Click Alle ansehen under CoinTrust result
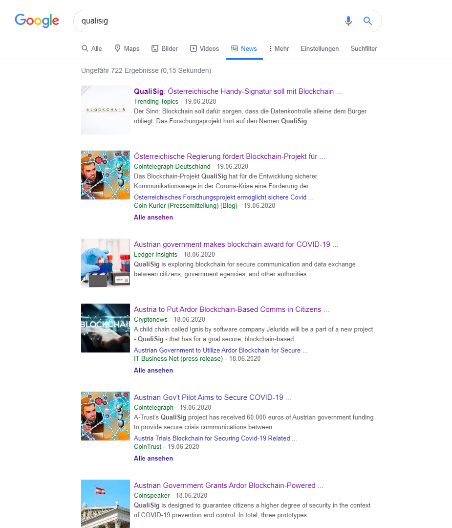Screen dimensions: 452x528 coord(153,459)
